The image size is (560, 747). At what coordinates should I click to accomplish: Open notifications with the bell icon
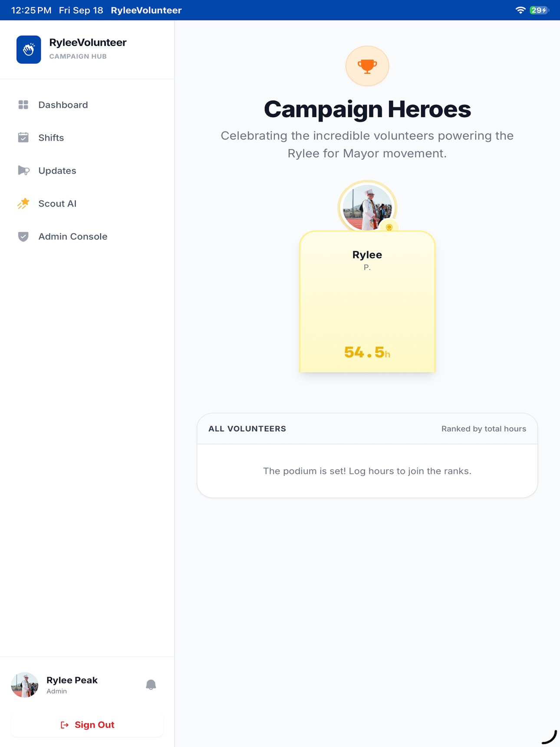point(151,685)
